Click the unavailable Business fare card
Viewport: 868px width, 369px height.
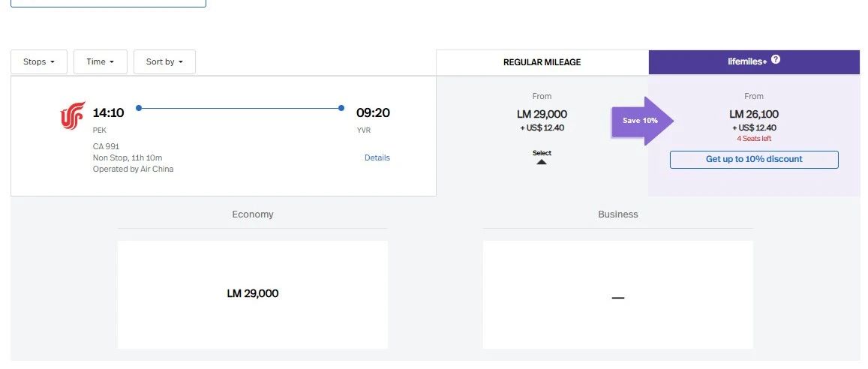tap(617, 294)
